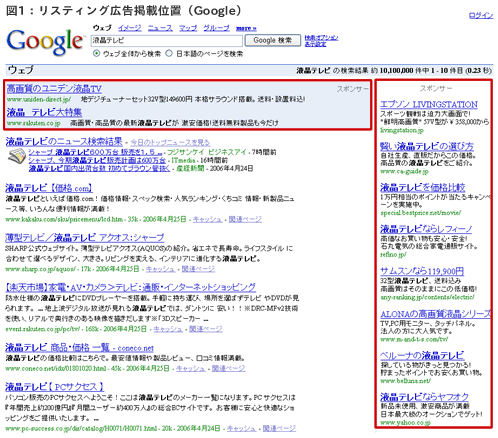Open the 表示設定 link
Screen dimensions: 498x438
coord(315,44)
